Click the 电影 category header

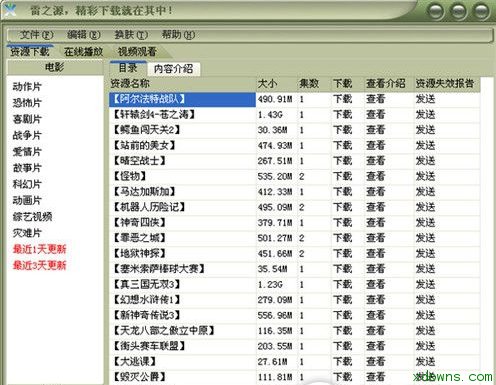click(55, 67)
